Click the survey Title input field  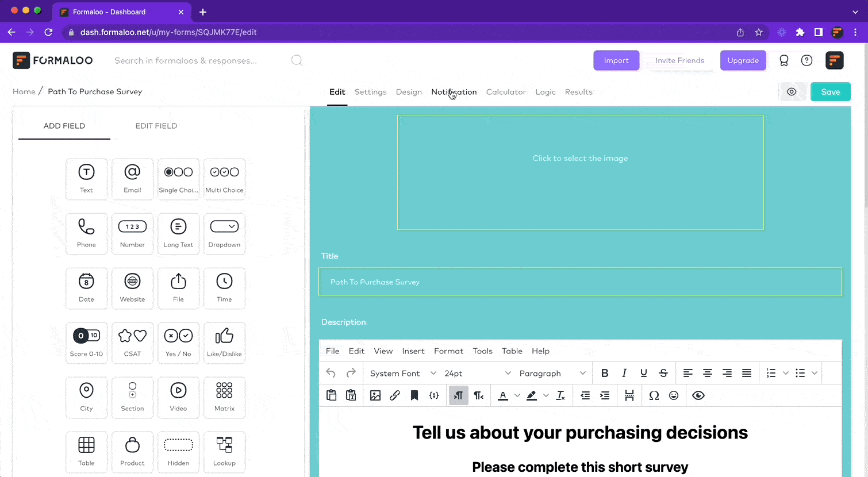[x=580, y=282]
